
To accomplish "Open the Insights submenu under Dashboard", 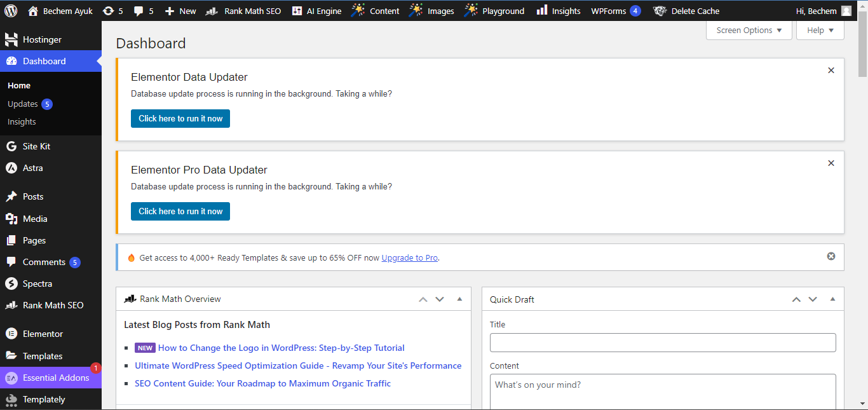I will pos(22,121).
